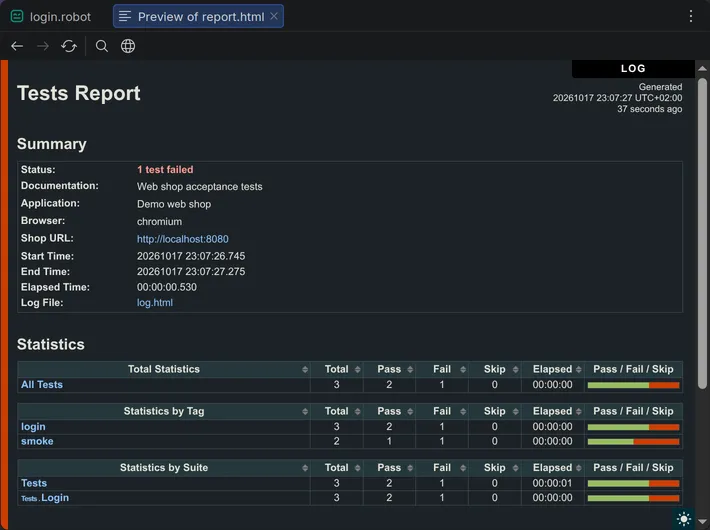
Task: Sort Statistics by Tag table by Pass
Action: click(389, 411)
